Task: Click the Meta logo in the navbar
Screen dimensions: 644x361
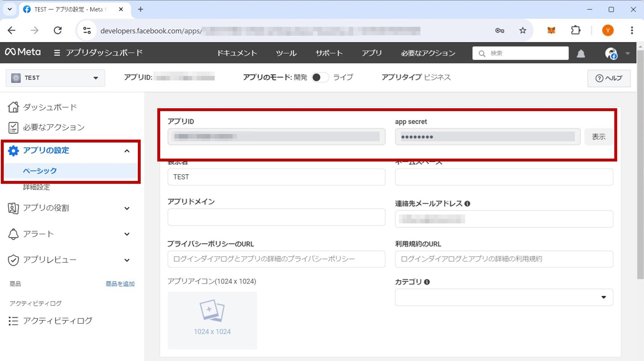Action: click(22, 52)
